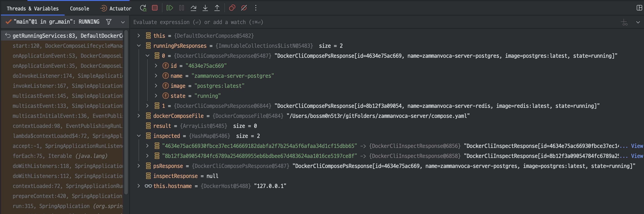Rerun the debug session
The image size is (644, 214).
(x=143, y=8)
